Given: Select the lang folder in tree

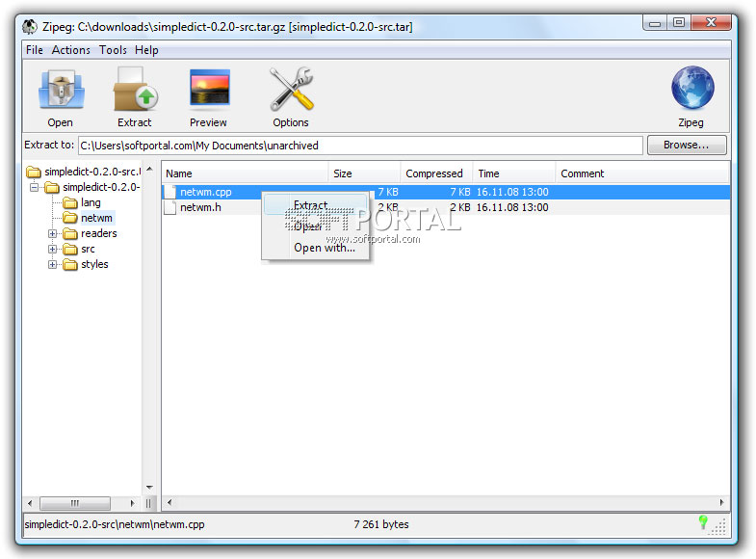Looking at the screenshot, I should click(91, 202).
